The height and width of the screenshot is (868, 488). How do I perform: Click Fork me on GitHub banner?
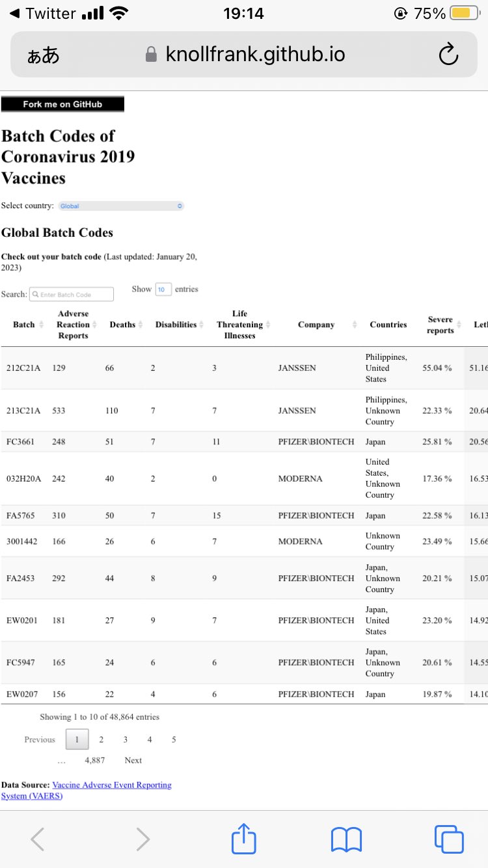62,104
